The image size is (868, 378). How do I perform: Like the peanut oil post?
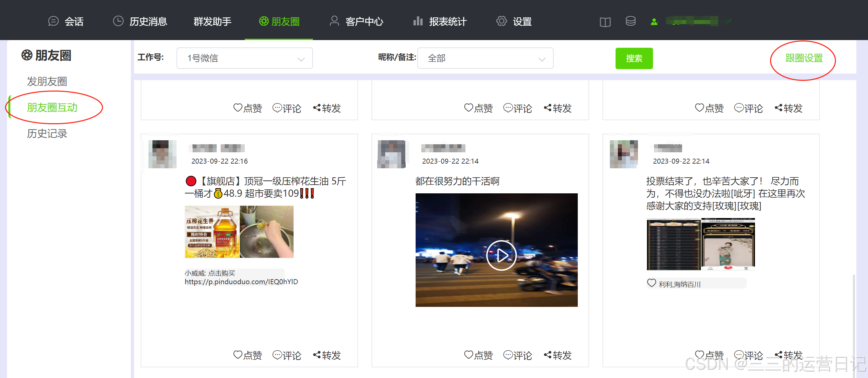point(247,355)
